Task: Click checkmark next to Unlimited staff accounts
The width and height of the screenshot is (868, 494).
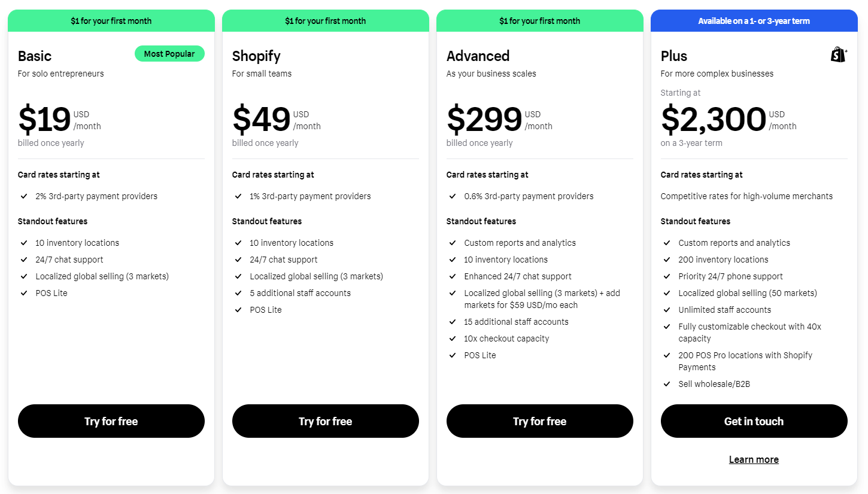Action: 667,310
